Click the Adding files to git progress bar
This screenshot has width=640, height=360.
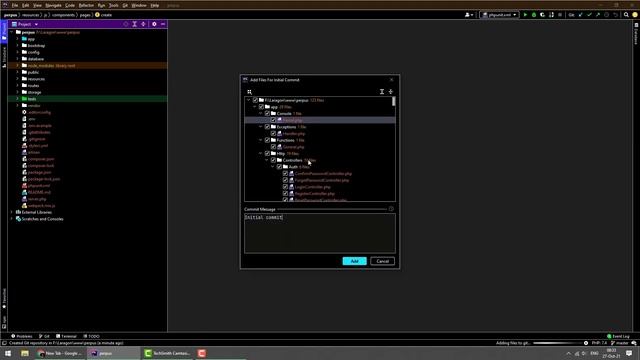[x=558, y=343]
